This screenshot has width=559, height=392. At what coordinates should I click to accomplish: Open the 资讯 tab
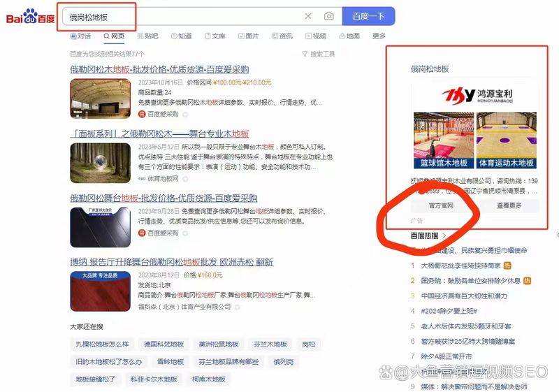[282, 36]
